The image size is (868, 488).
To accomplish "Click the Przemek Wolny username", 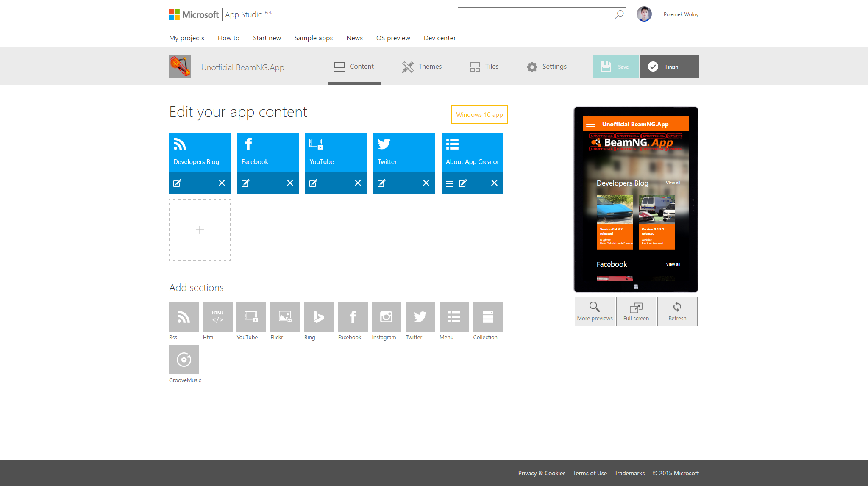I will (681, 14).
